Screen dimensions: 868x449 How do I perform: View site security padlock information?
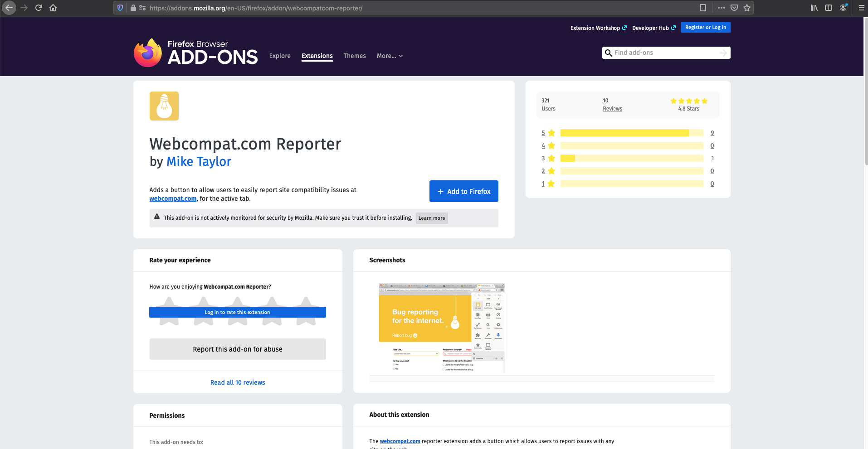[133, 8]
